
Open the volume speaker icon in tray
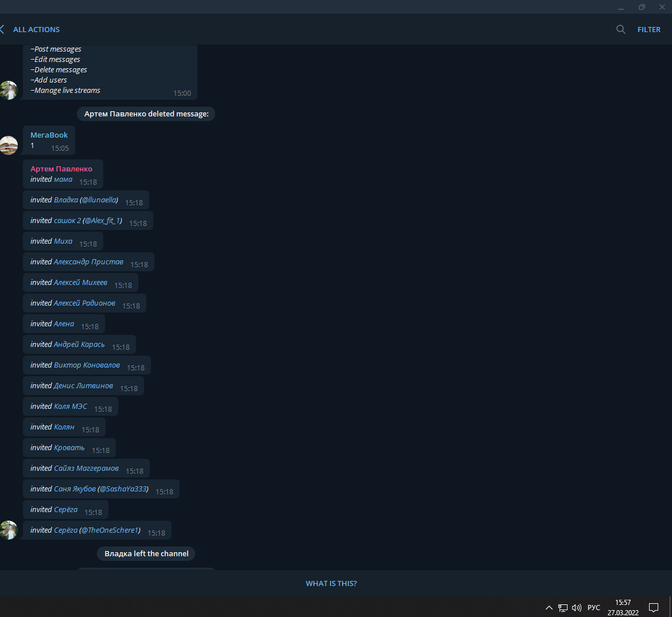[x=577, y=608]
